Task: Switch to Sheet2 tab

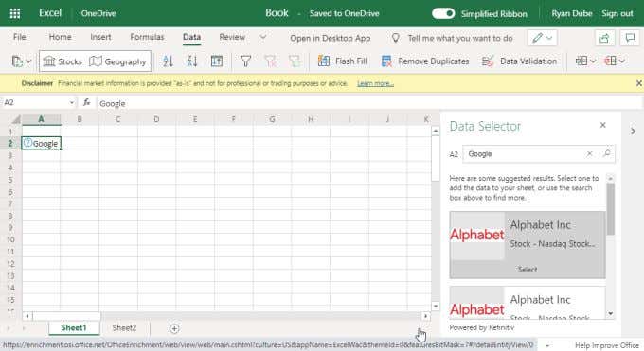Action: tap(124, 328)
